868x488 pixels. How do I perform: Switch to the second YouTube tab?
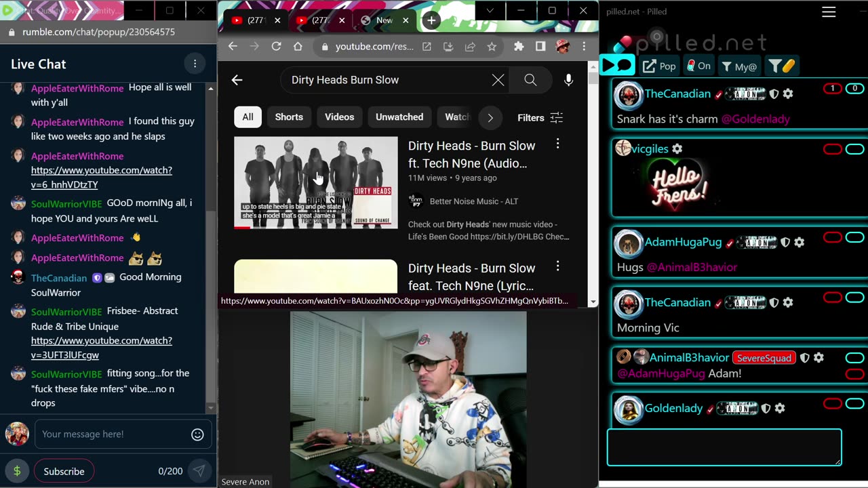click(x=320, y=20)
